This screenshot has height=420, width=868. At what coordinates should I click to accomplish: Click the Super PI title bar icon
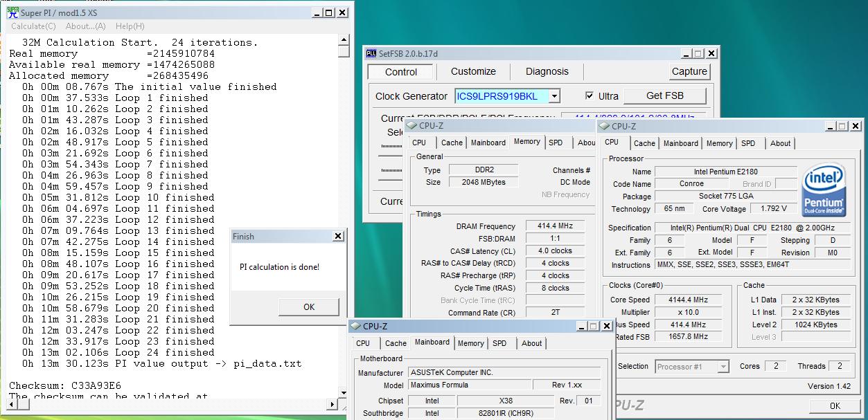(x=12, y=12)
